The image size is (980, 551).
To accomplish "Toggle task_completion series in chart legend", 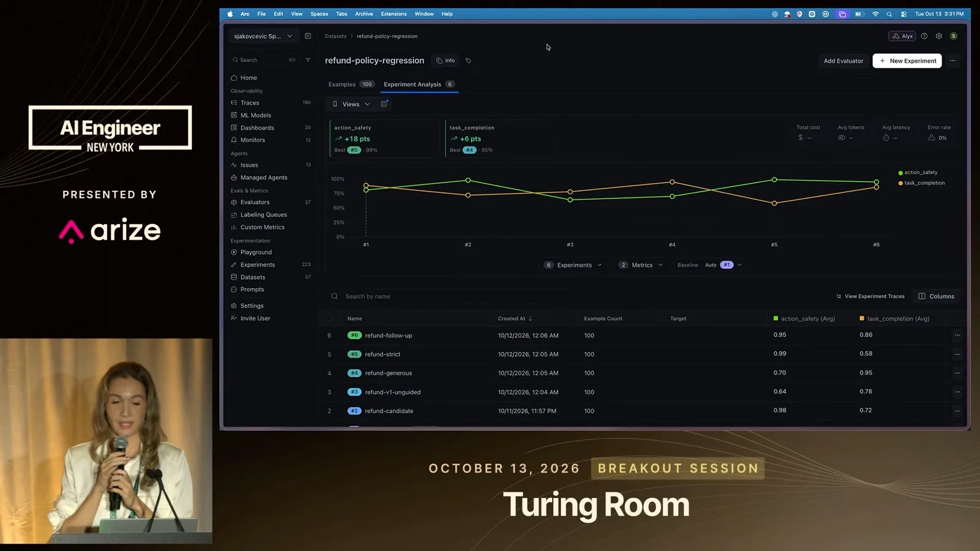I will pos(921,183).
